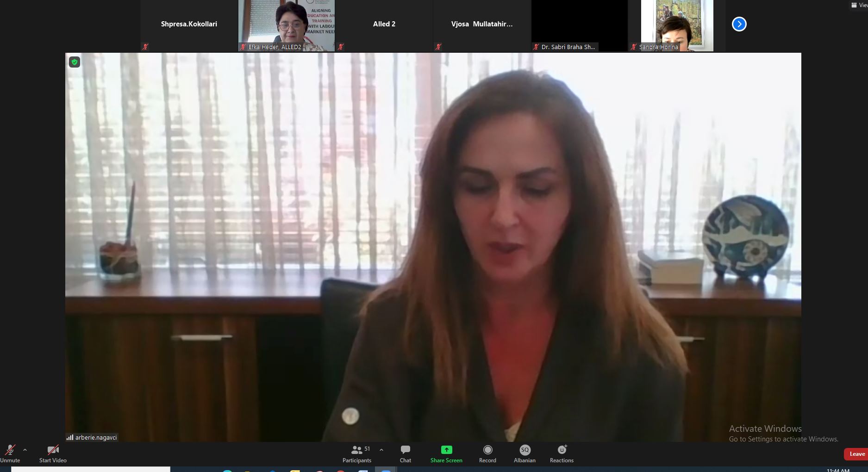The image size is (868, 472).
Task: Expand audio options arrow beside Unmute
Action: 25,450
